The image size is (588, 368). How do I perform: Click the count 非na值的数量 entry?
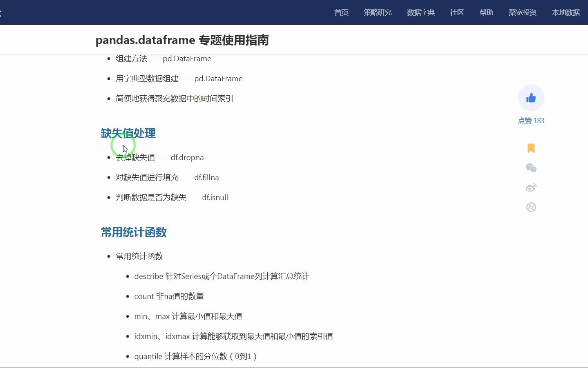tap(169, 296)
